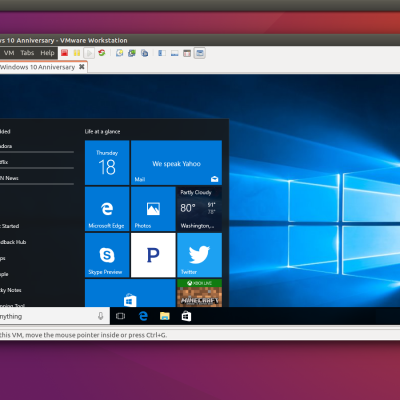Open the Partly Cloudy weather tile
Screen dimensions: 400x400
[x=199, y=209]
